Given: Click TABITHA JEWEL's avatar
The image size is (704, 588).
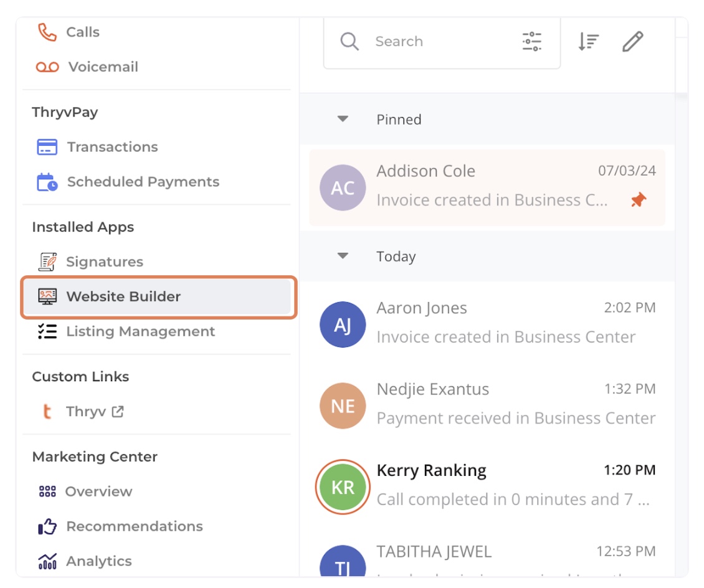Looking at the screenshot, I should 343,561.
